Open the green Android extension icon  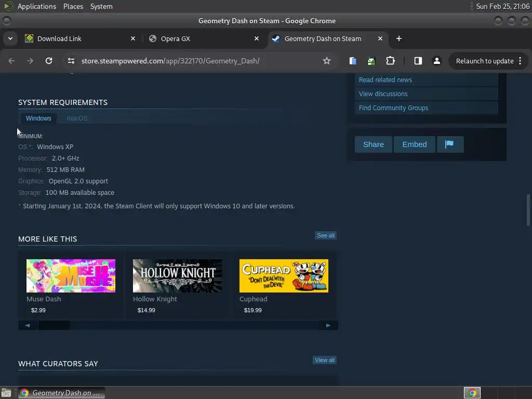tap(371, 61)
